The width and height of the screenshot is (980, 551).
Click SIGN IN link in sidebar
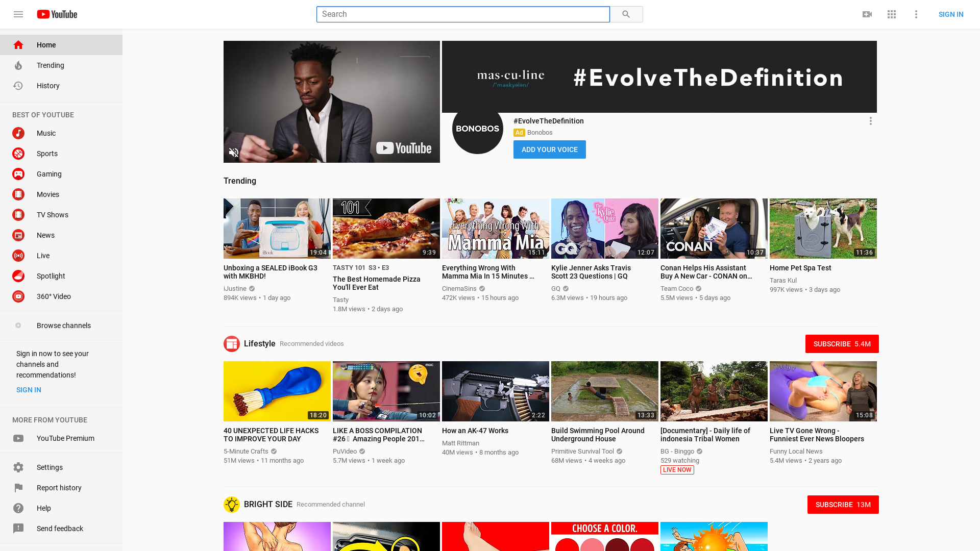29,390
